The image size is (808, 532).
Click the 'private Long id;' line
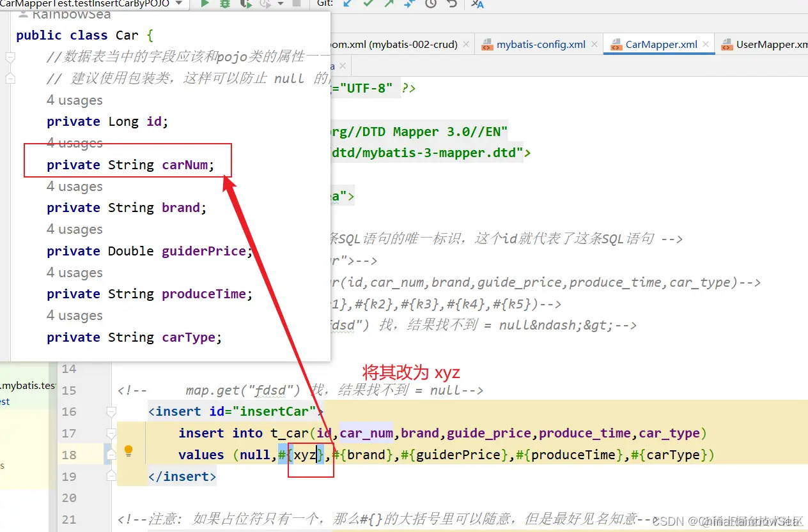tap(107, 121)
